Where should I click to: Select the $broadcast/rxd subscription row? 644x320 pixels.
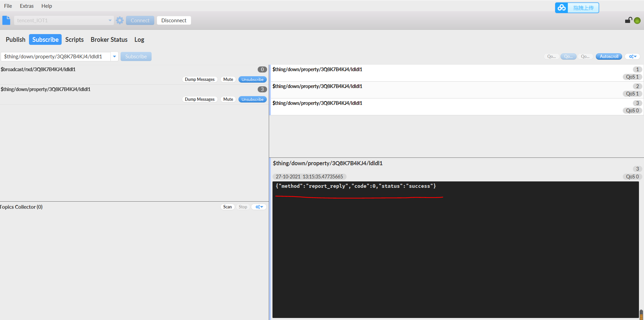pos(134,75)
